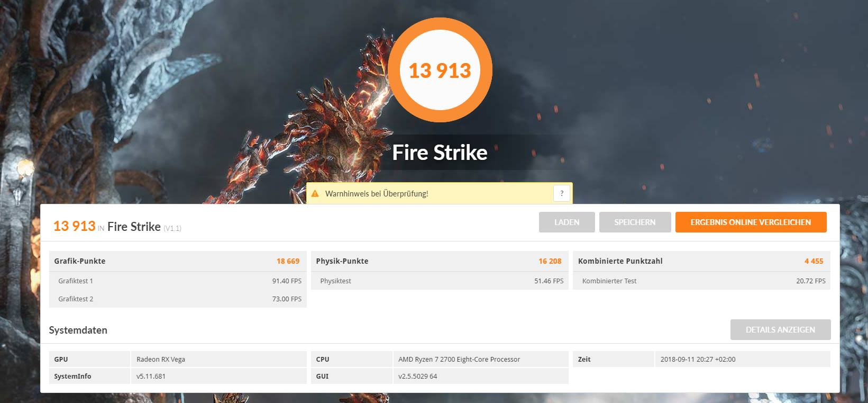Image resolution: width=868 pixels, height=403 pixels.
Task: Click the SPEICHERN button
Action: (635, 222)
